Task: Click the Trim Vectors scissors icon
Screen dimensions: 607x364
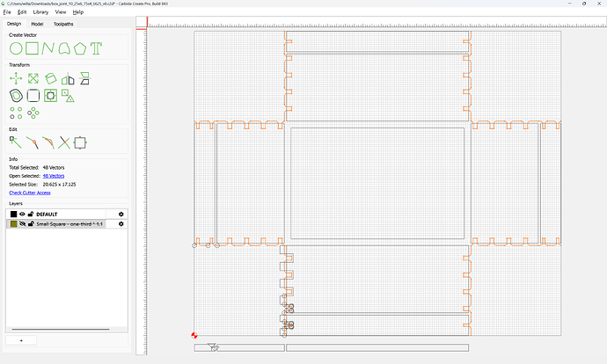Action: [64, 142]
